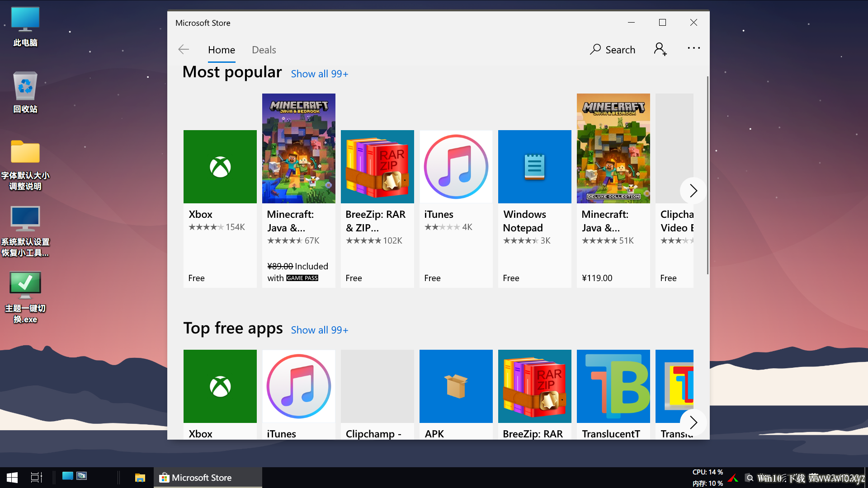Open Search in Microsoft Store

coord(613,50)
